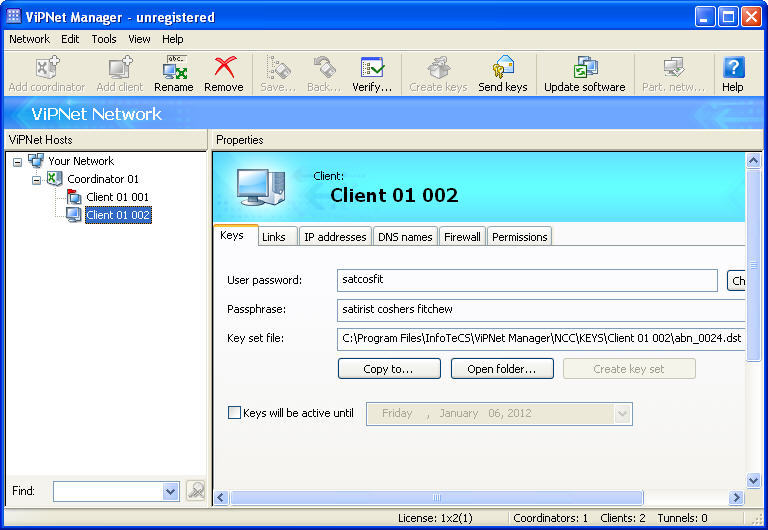Open Help from the toolbar
Viewport: 768px width, 530px height.
click(733, 67)
